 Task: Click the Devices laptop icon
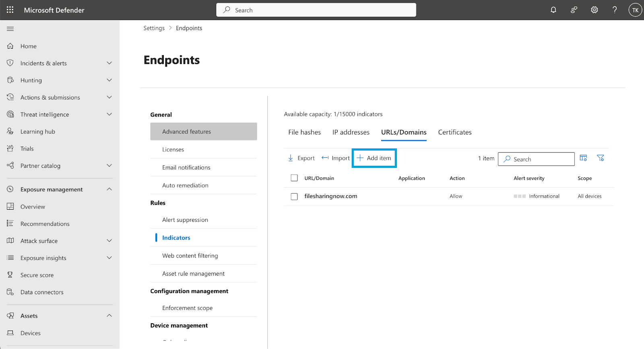[10, 333]
